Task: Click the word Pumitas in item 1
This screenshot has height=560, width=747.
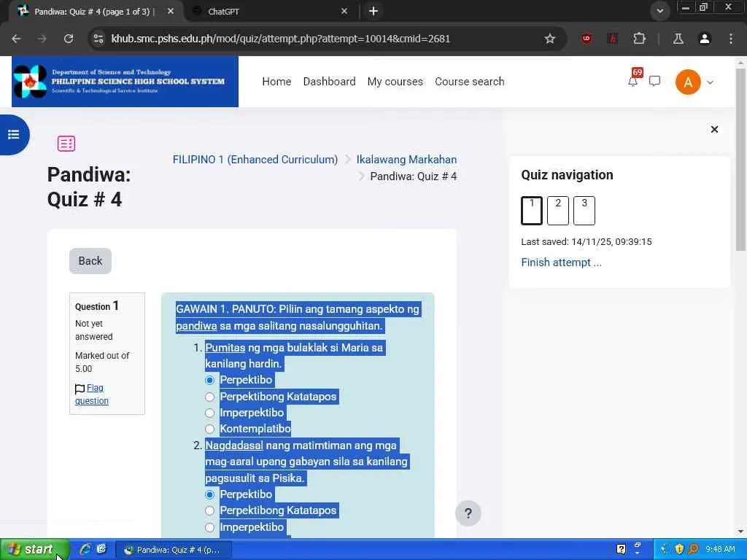Action: [225, 348]
